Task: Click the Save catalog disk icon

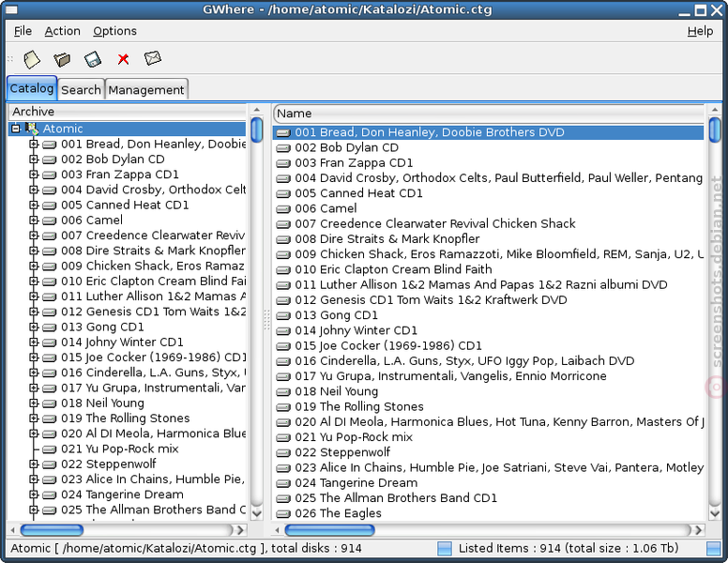Action: [x=92, y=59]
